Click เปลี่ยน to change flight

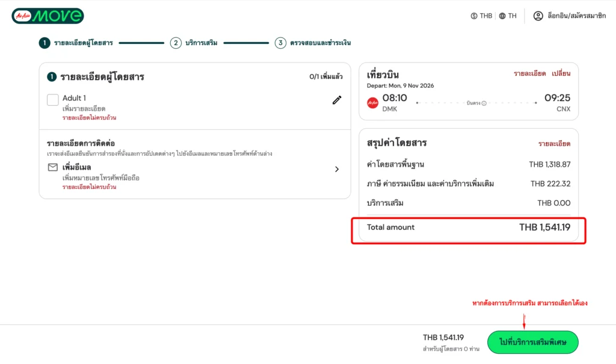(561, 73)
